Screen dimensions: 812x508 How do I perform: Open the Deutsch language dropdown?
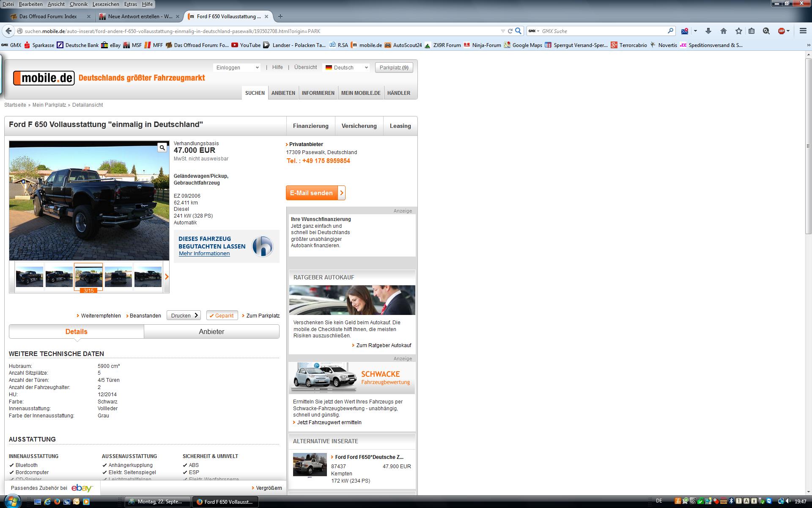click(346, 68)
